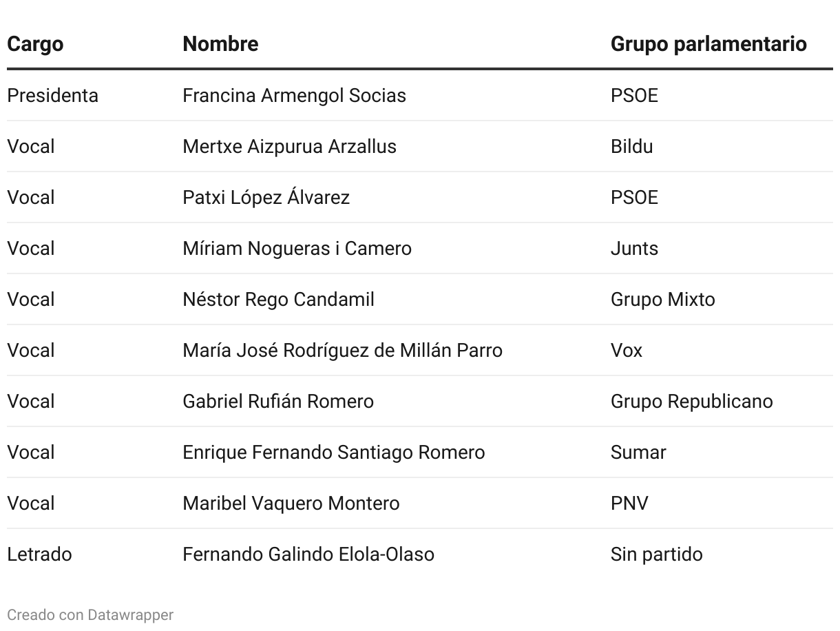The width and height of the screenshot is (840, 631).
Task: Select the name Francina Armengol Socias
Action: pos(294,95)
